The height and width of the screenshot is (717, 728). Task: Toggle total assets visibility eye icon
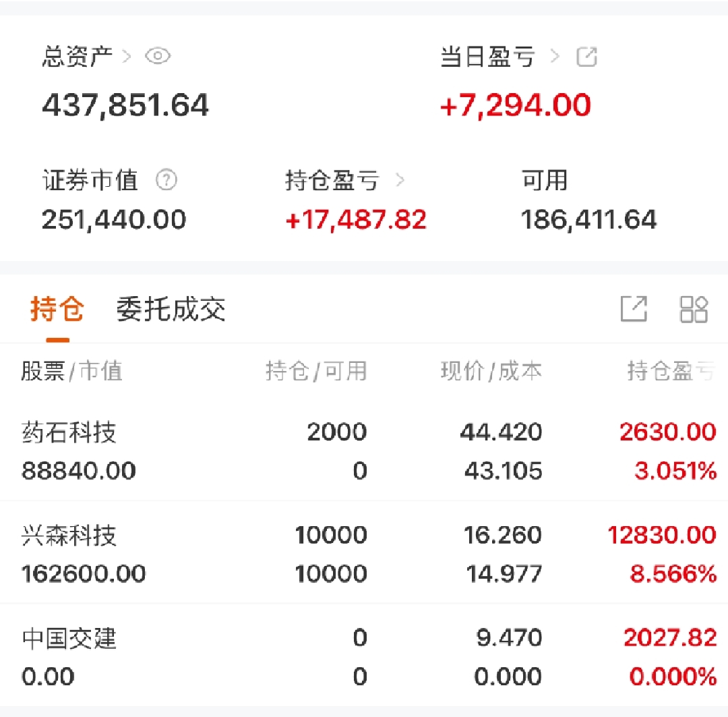[x=158, y=56]
